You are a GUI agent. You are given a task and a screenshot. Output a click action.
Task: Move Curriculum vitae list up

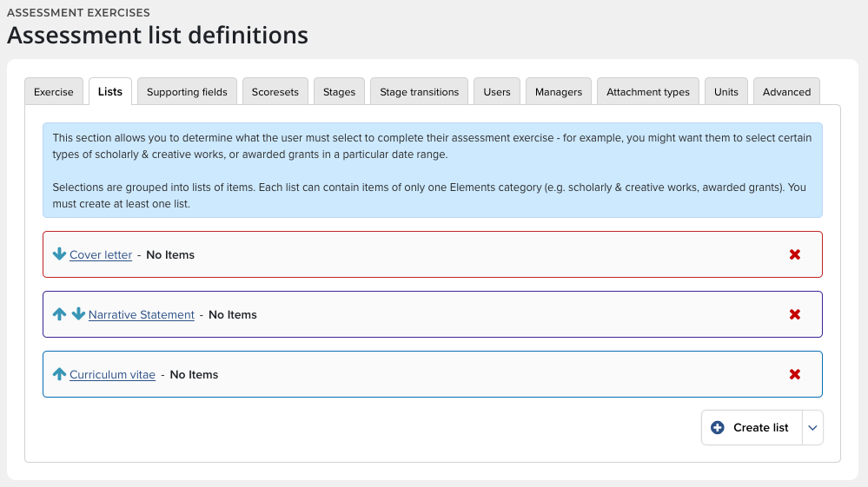(x=59, y=374)
